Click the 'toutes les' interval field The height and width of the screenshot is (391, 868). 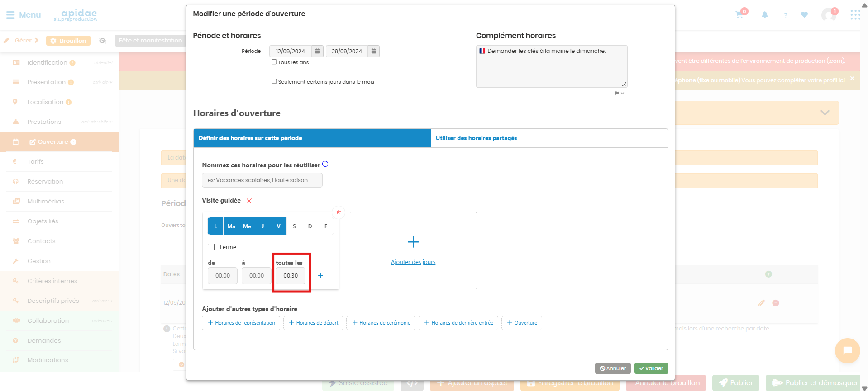(291, 276)
